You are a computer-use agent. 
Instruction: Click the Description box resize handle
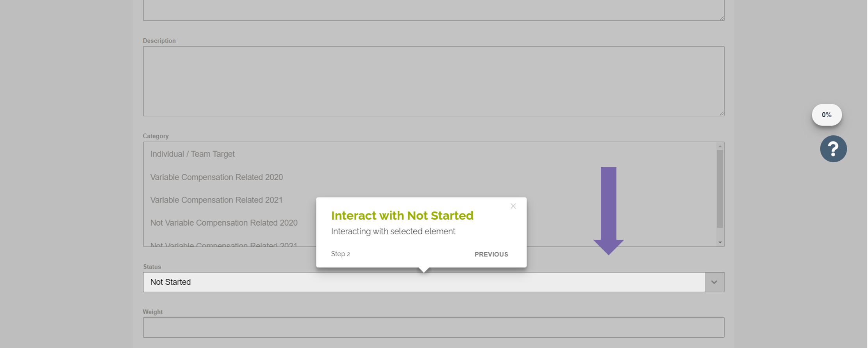tap(722, 113)
